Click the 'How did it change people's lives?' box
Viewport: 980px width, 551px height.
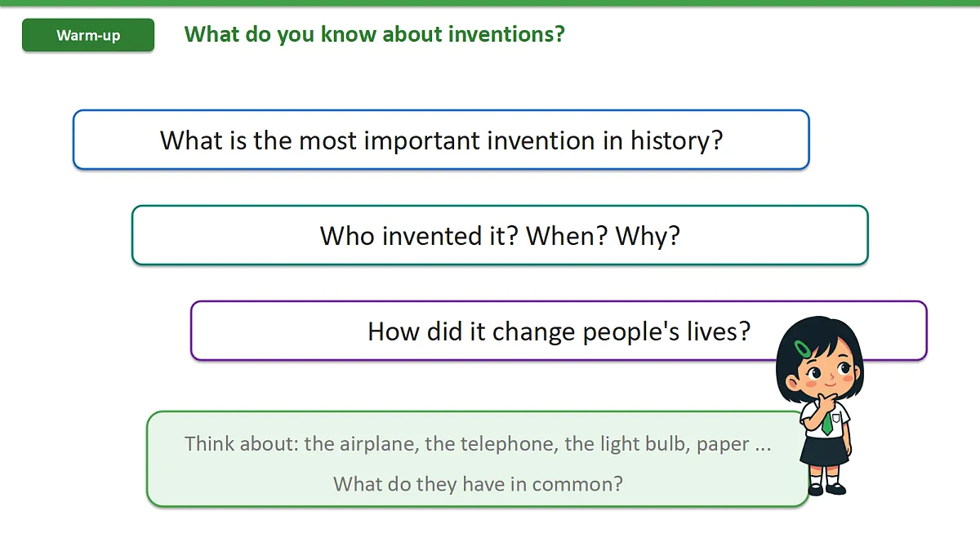coord(559,331)
